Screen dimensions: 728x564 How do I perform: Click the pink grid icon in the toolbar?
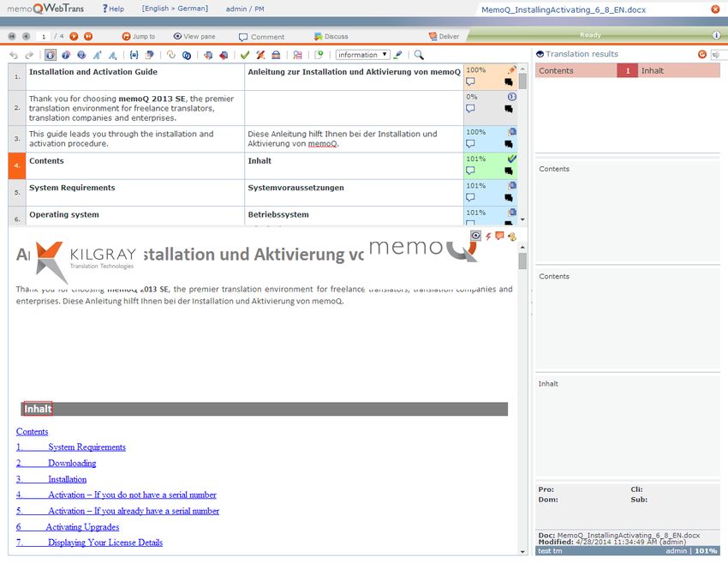coord(297,55)
